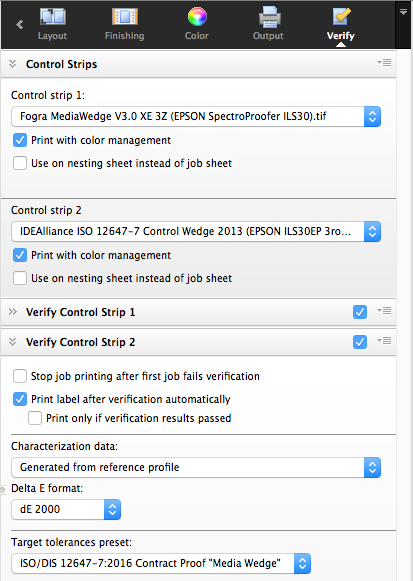This screenshot has width=413, height=581.
Task: Expand the Verify Control Strip 1 section
Action: point(13,311)
